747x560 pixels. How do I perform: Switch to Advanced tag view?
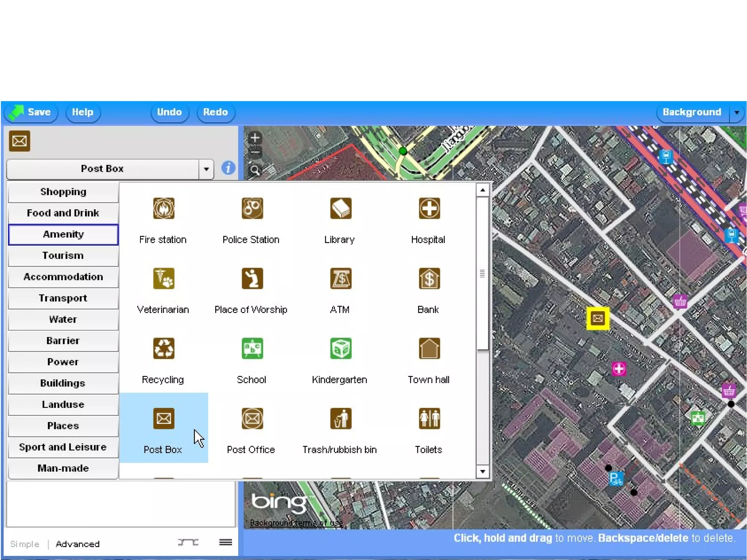(x=77, y=544)
